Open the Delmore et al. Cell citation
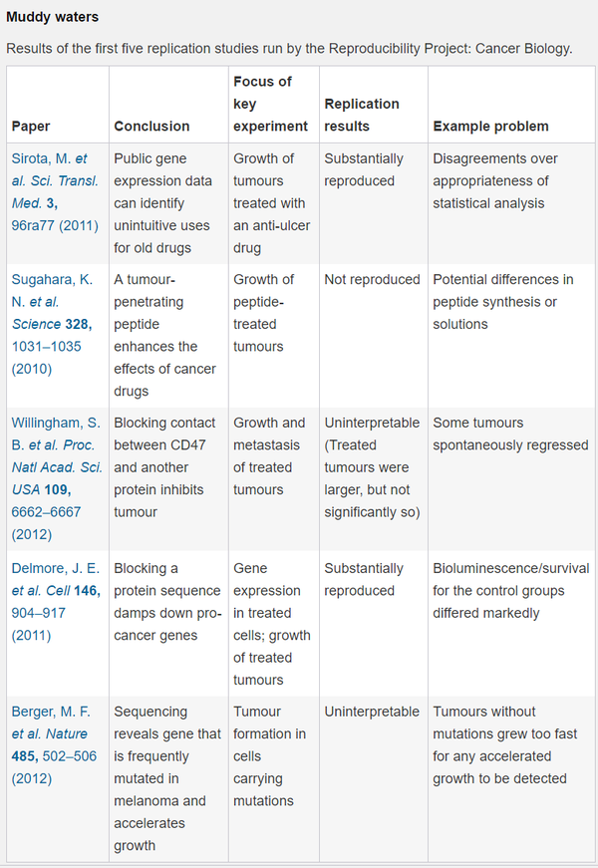 click(x=56, y=601)
